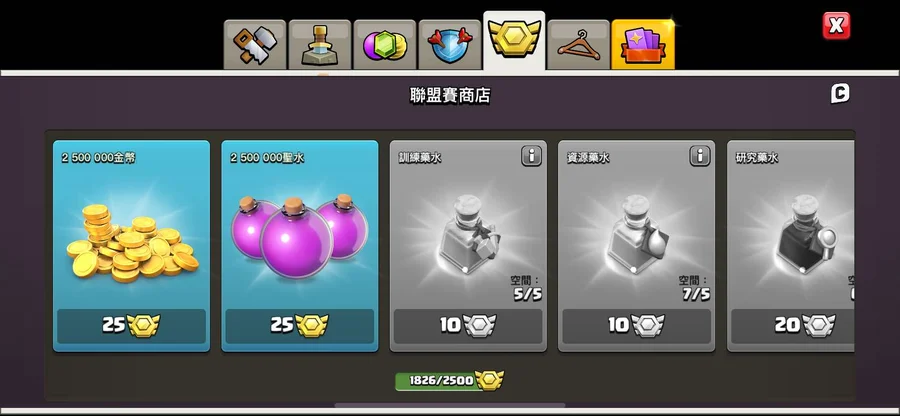Viewport: 900px width, 416px height.
Task: Switch to the potion bottle tab
Action: point(320,45)
